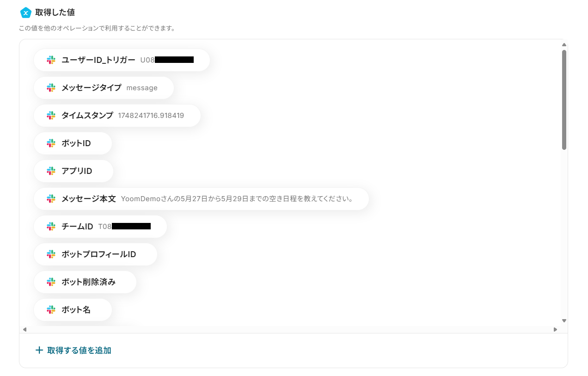588x376 pixels.
Task: Click the vertical scrollbar thumb
Action: coord(564,99)
